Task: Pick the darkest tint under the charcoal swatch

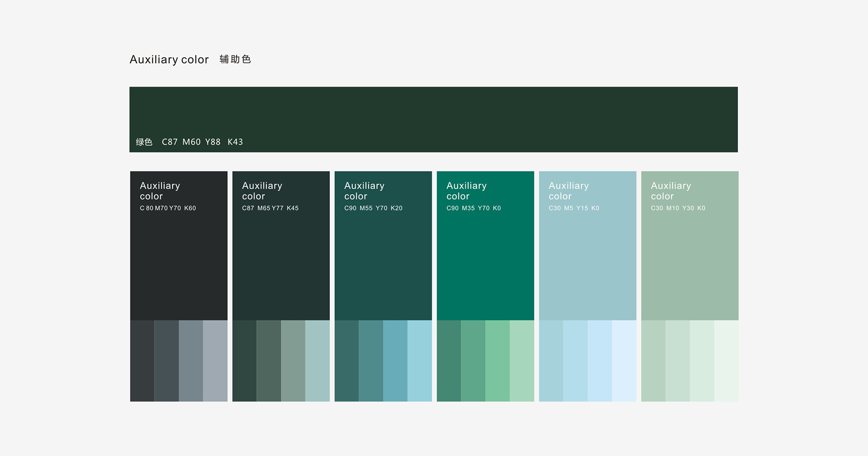Action: coord(142,361)
